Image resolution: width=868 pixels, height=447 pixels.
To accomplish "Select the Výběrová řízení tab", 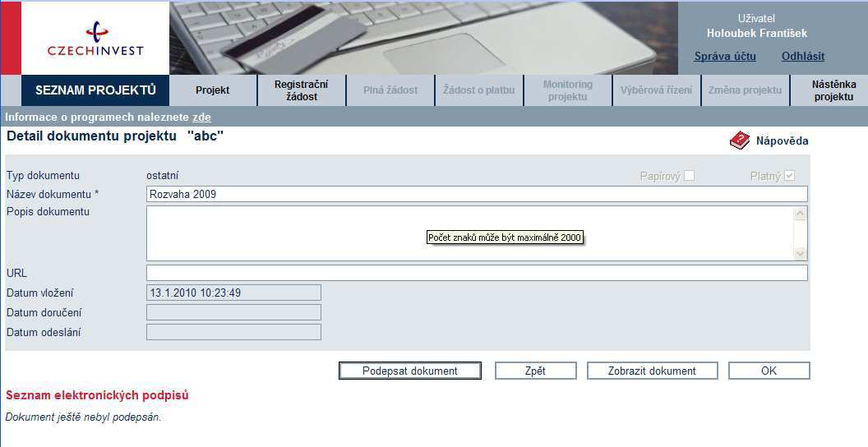I will pos(656,90).
